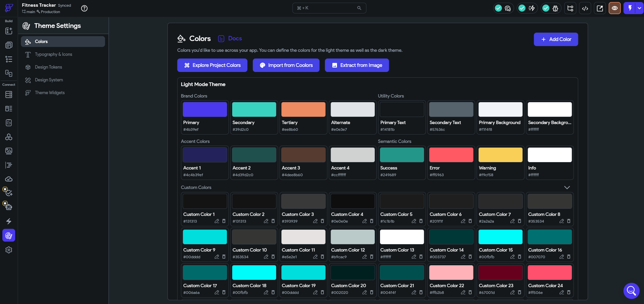Click the Secondary Text color card
Screen dimensions: 644x304
pos(451,117)
